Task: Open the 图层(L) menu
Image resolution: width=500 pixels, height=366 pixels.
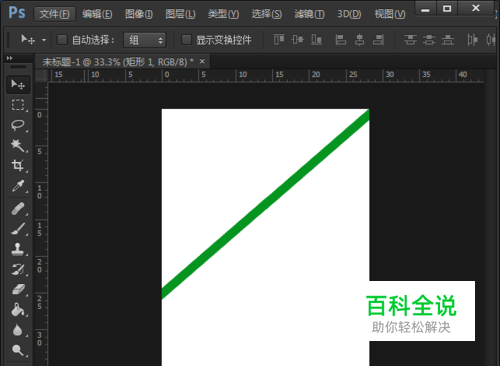Action: pos(180,14)
